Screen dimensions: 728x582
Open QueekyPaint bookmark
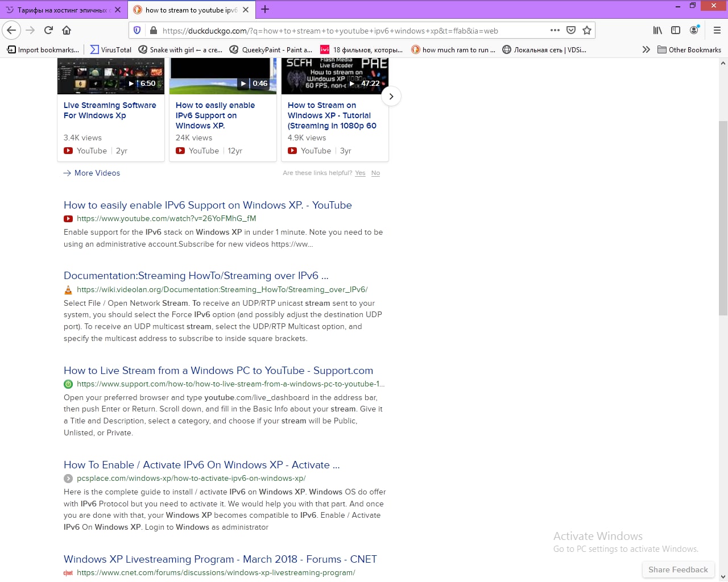click(271, 49)
